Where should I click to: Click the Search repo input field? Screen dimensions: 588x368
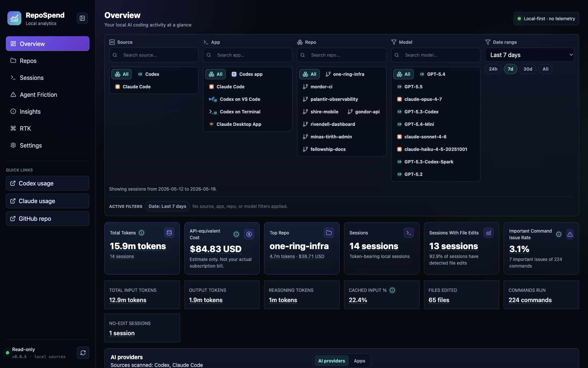342,55
